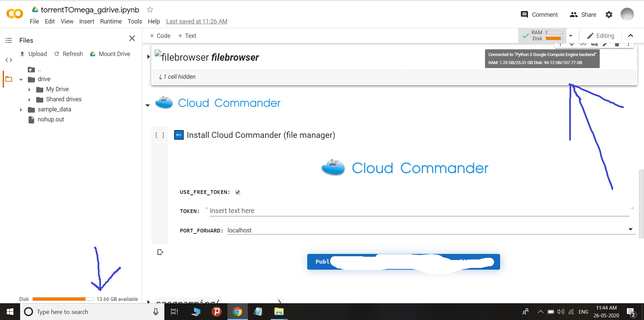Run the Install Cloud Commander cell
644x320 pixels.
click(160, 135)
